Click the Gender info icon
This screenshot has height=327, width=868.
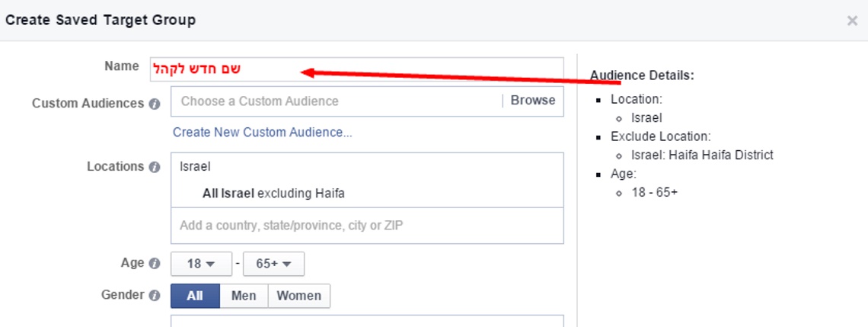(155, 296)
